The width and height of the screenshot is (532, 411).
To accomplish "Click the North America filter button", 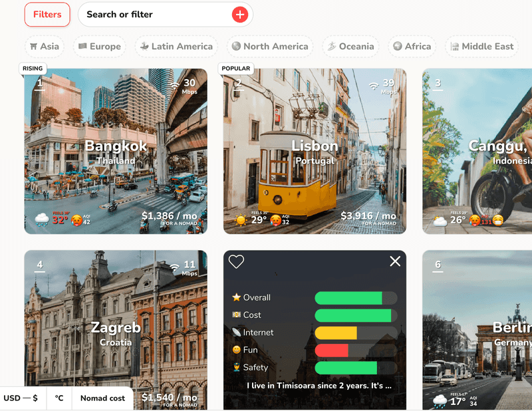I will [x=269, y=47].
